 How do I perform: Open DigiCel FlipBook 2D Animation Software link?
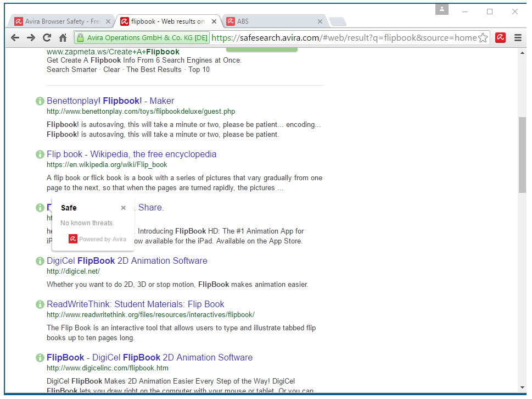(127, 261)
